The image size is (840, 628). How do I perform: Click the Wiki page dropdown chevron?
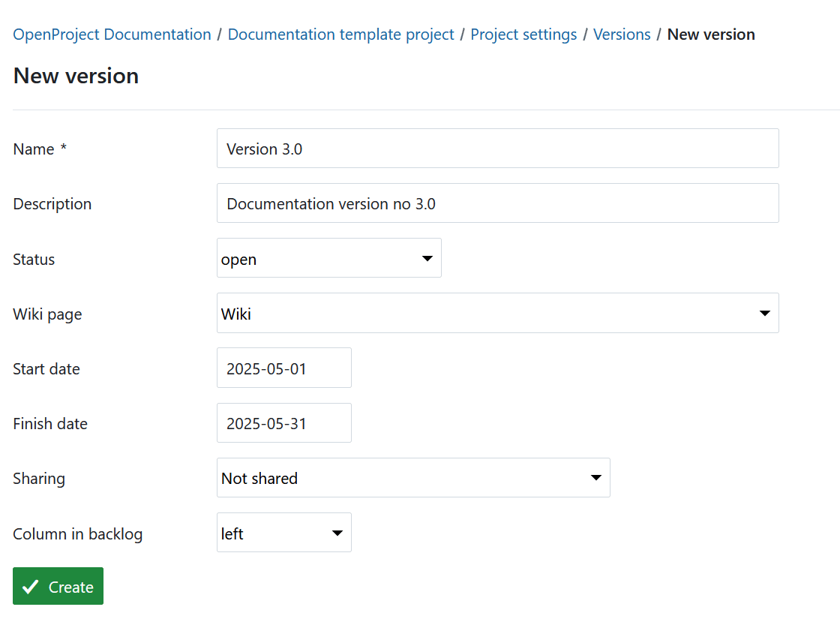point(764,313)
